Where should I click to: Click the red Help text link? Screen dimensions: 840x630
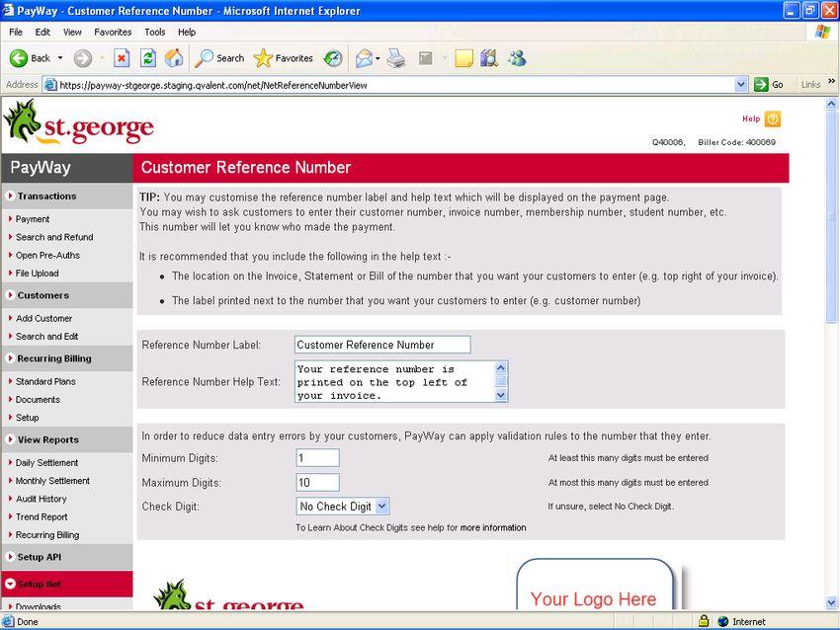click(751, 118)
